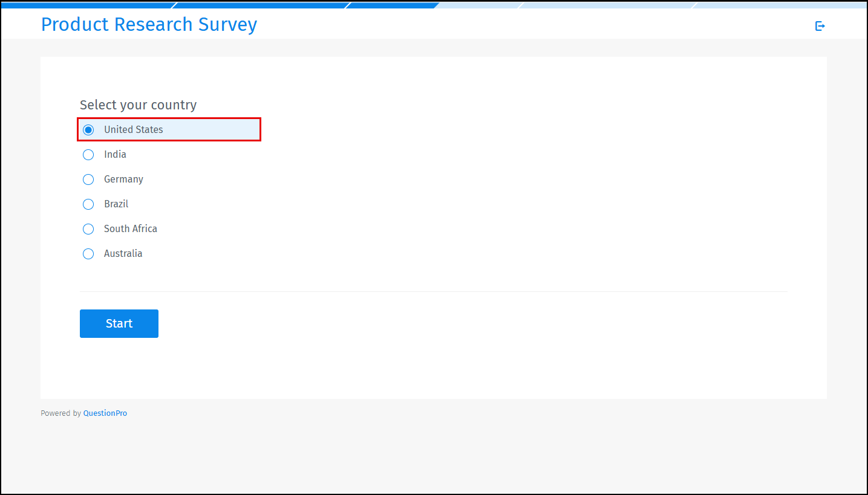
Task: Select Australia as your country
Action: pos(88,253)
